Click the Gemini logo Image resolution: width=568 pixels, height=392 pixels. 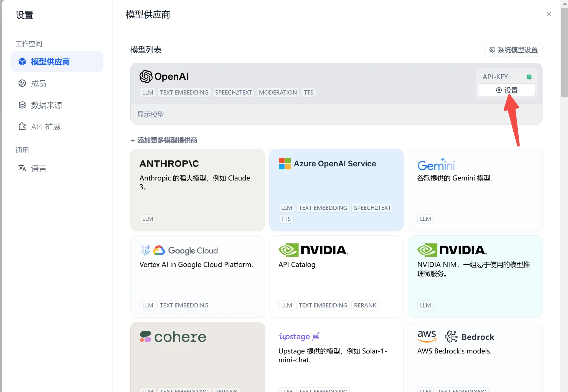click(x=436, y=164)
